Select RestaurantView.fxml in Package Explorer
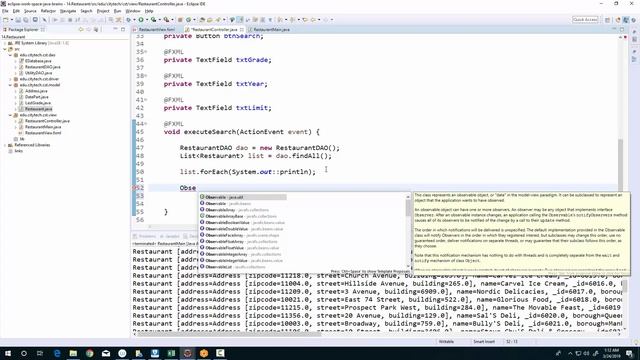The image size is (640, 360). (x=42, y=133)
